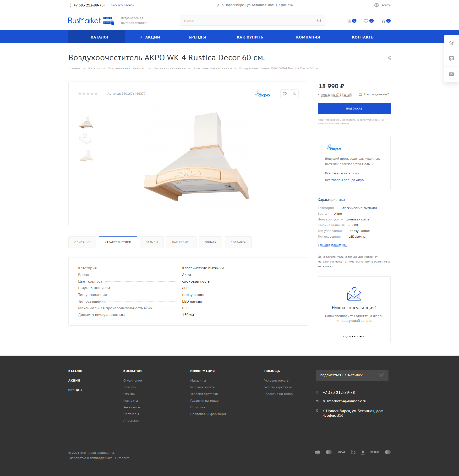The image size is (459, 476).
Task: Click the envelope icon in side panel
Action: 451,74
